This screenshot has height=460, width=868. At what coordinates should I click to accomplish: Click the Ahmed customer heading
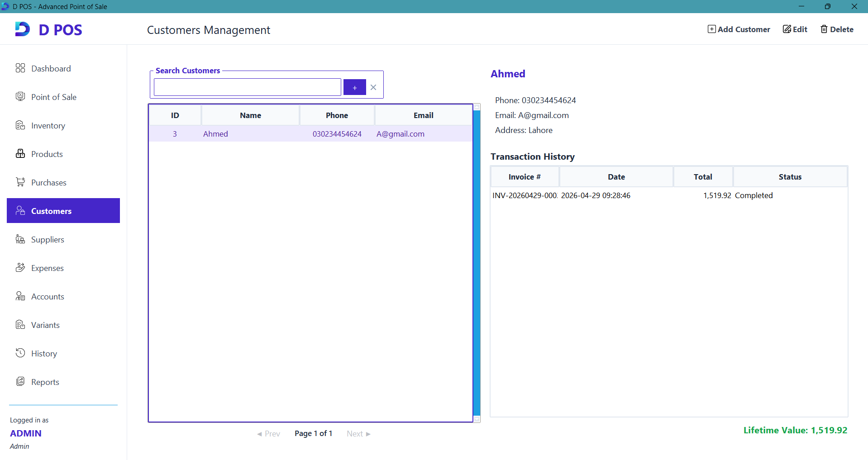pyautogui.click(x=508, y=74)
